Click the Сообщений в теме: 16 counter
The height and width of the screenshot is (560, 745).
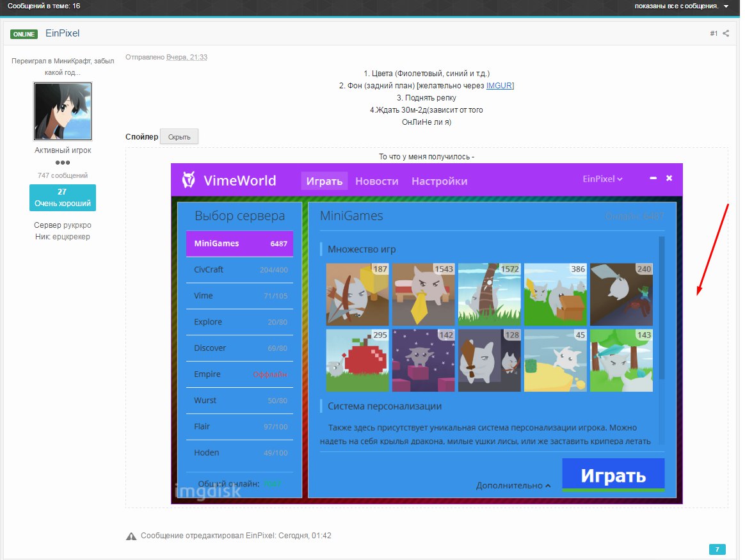(x=44, y=6)
